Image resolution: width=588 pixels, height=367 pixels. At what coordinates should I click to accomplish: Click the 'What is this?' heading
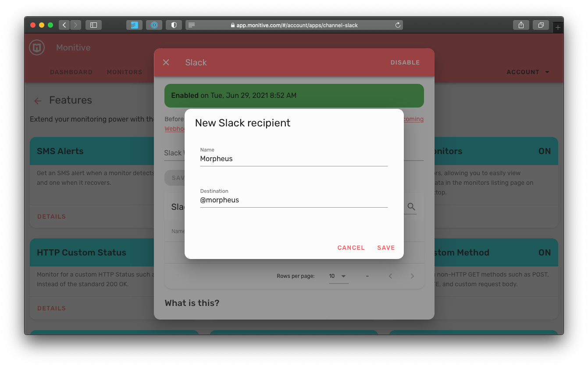coord(192,303)
